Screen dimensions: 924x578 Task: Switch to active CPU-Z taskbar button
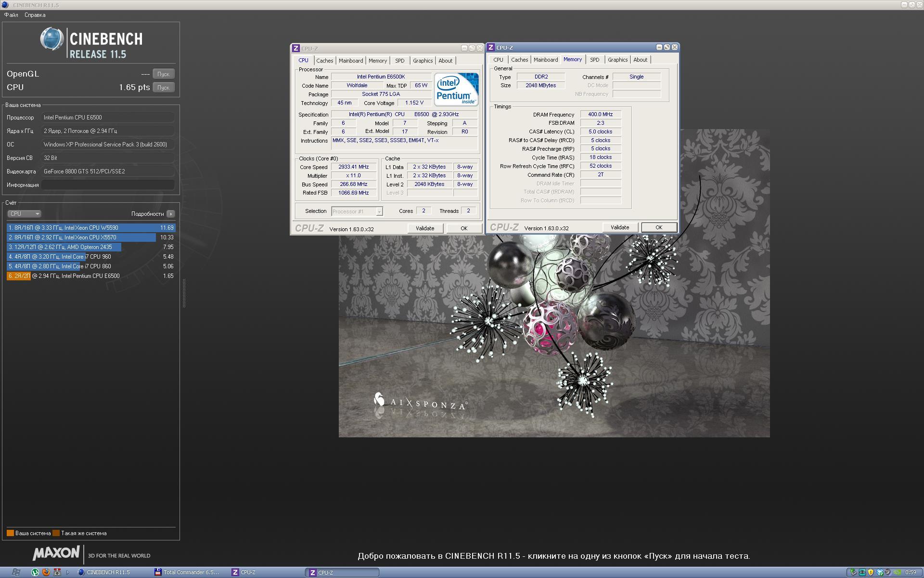pyautogui.click(x=342, y=572)
